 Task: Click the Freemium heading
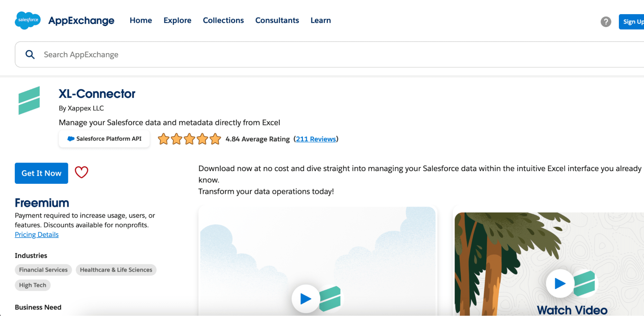point(42,203)
